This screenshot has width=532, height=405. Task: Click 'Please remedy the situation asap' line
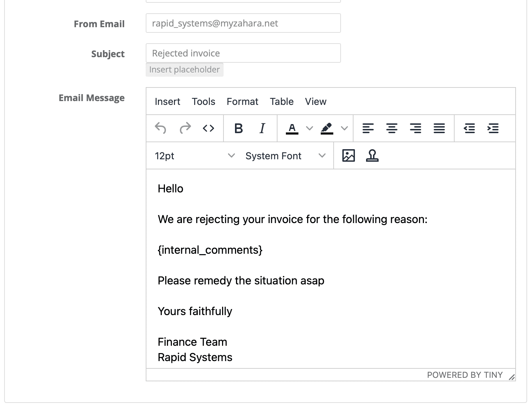coord(241,281)
